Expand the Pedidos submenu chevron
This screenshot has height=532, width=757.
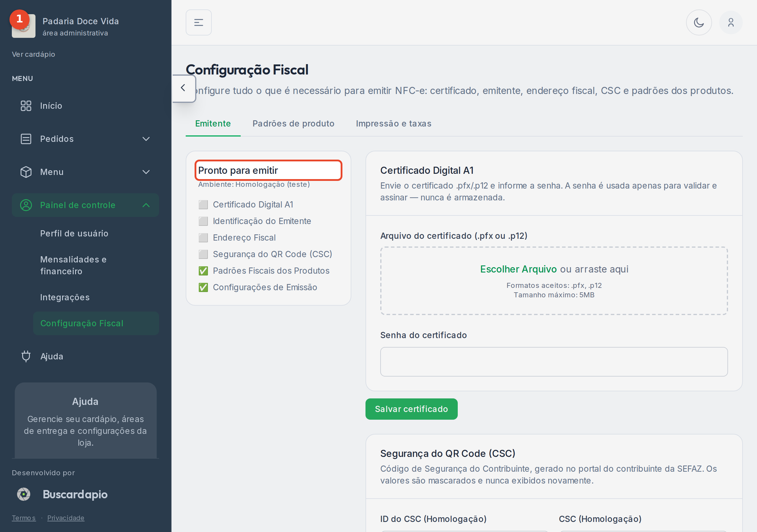146,139
